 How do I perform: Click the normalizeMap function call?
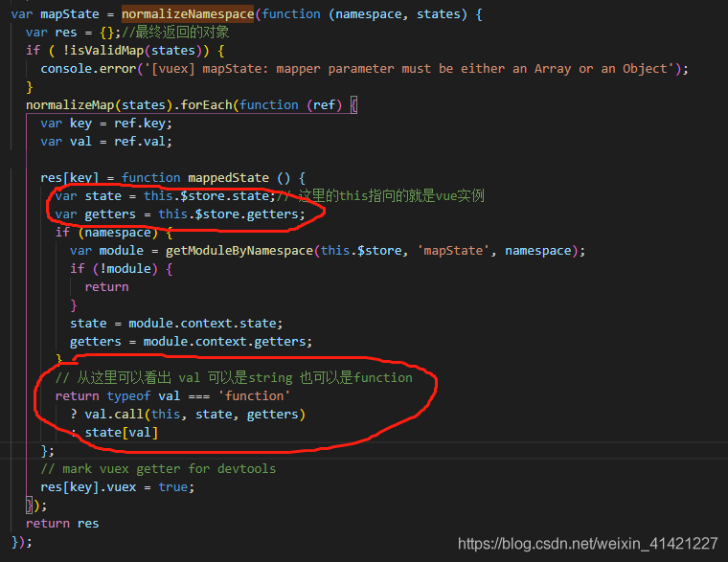click(70, 105)
